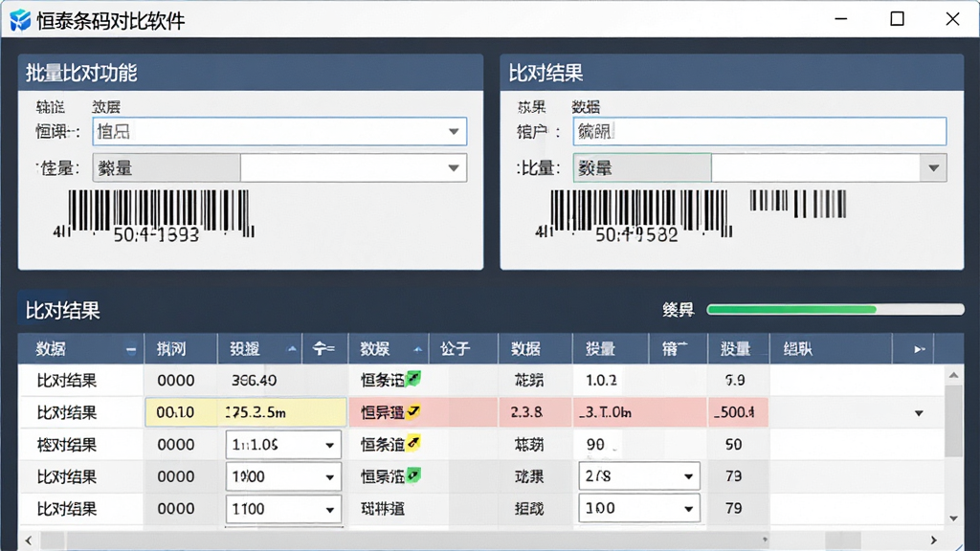The width and height of the screenshot is (980, 551).
Task: Click the 50:49582 barcode image
Action: pyautogui.click(x=634, y=215)
